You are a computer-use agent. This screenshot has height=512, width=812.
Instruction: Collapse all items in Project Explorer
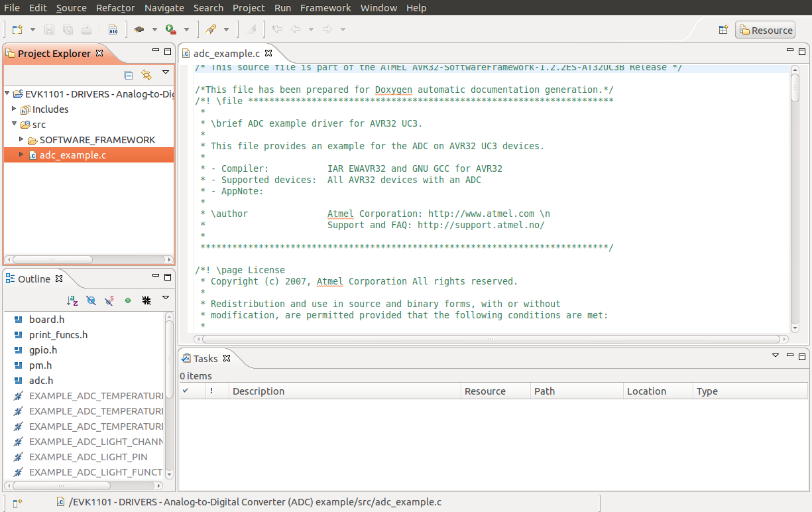click(x=128, y=75)
